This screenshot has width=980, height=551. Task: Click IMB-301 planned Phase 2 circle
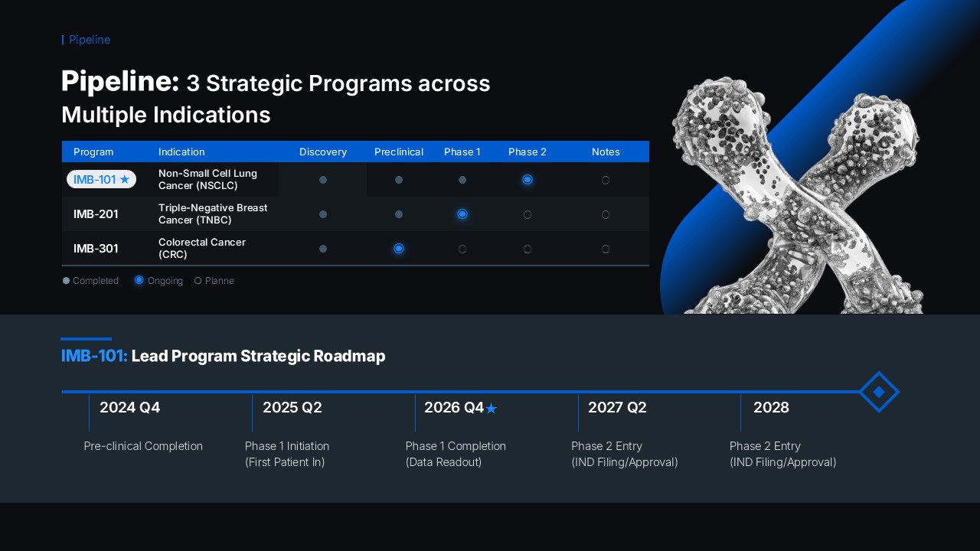coord(528,249)
